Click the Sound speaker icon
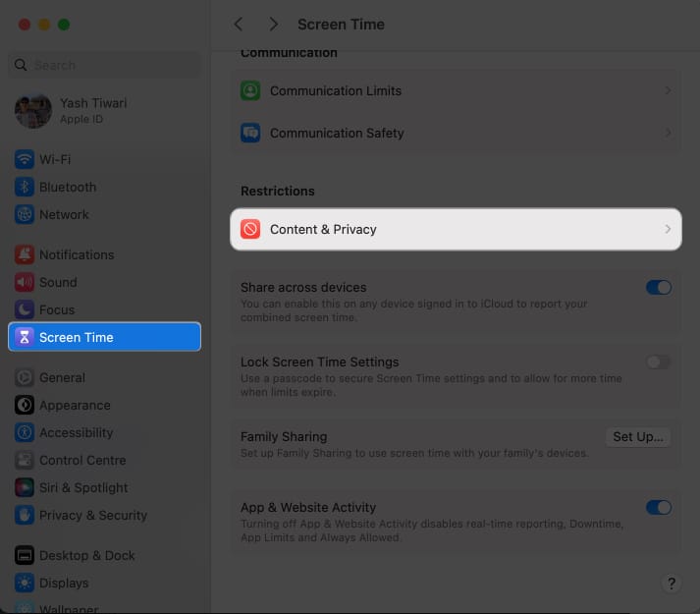Screen dimensions: 700x614 point(25,282)
